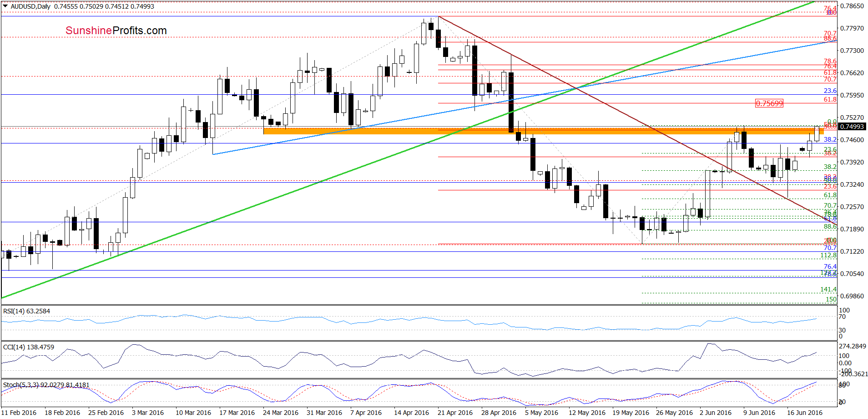Click the 25 Feb 2016 date label
868x419 pixels.
(106, 413)
